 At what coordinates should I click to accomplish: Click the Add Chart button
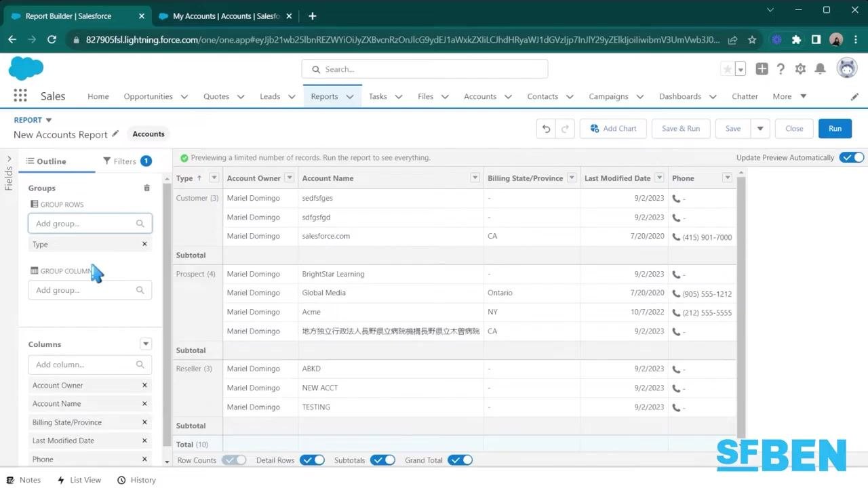tap(613, 129)
